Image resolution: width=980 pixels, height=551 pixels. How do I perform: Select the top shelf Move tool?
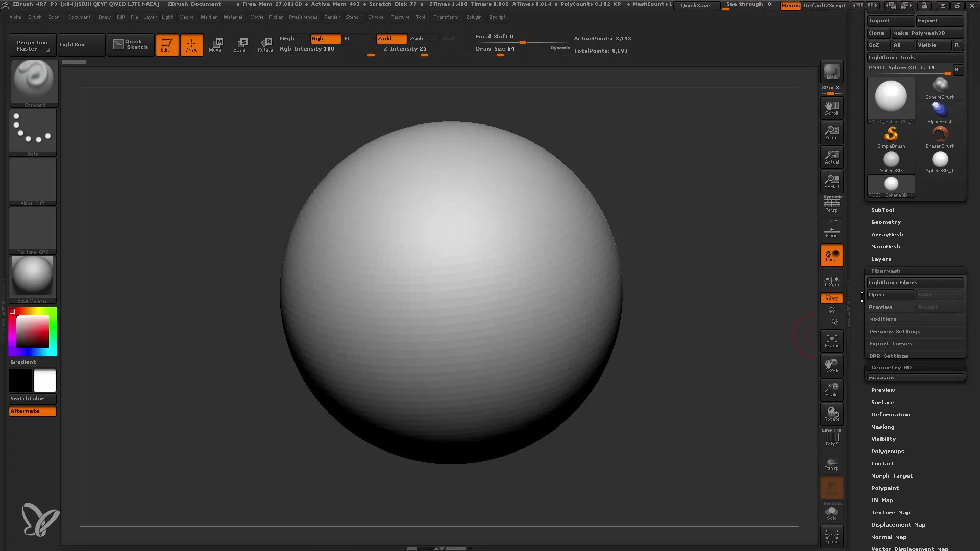click(215, 45)
